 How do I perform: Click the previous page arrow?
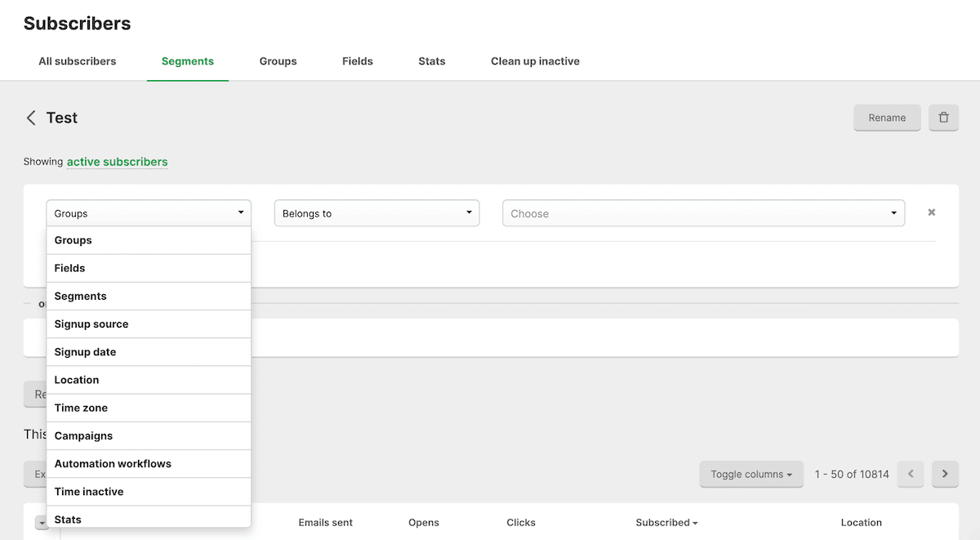tap(911, 474)
